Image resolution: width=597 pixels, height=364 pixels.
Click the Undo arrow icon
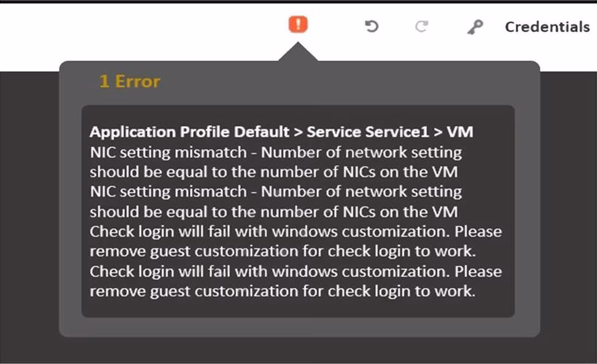[371, 26]
